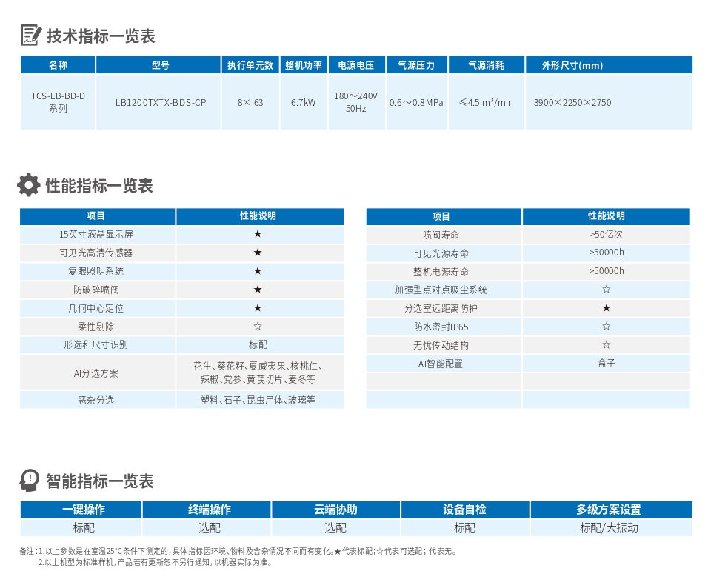This screenshot has width=708, height=588.
Task: Click the ★ icon for 防破碎喷阀
Action: 258,290
